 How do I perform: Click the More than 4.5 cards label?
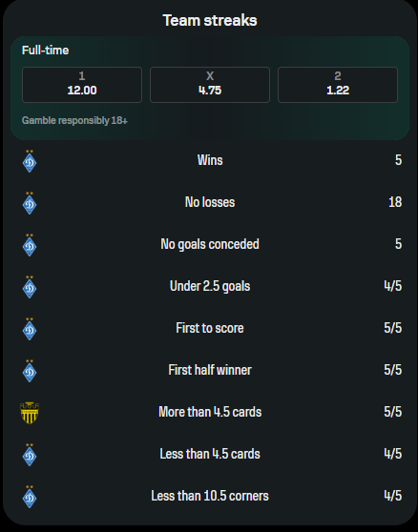(x=210, y=412)
